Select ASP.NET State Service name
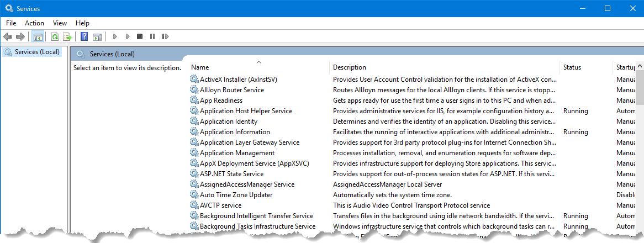 (231, 173)
